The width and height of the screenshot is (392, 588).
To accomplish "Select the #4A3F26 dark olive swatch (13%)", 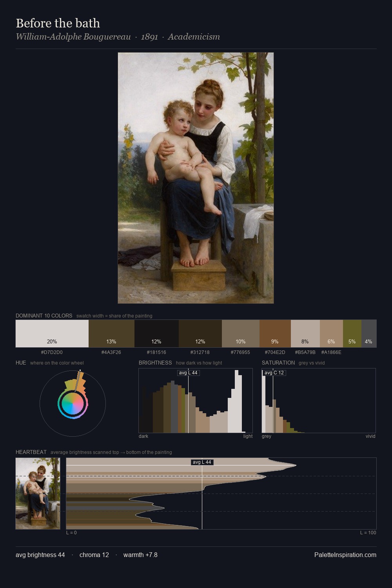I will [111, 334].
